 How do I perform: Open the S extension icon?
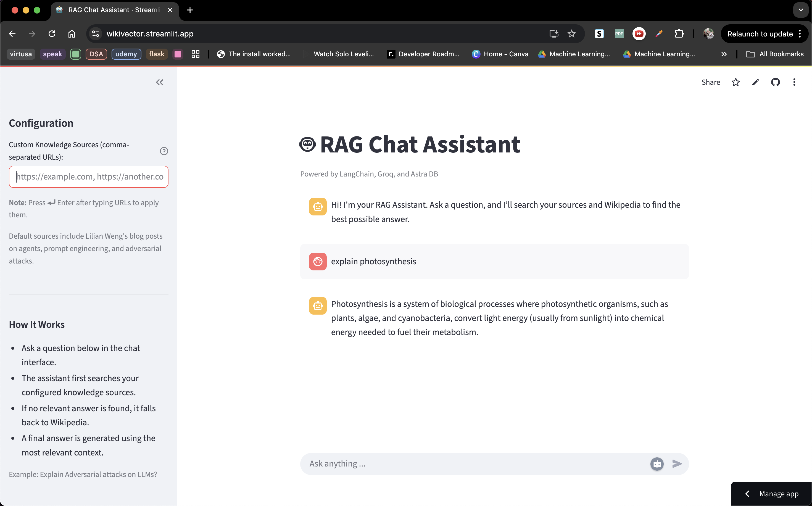[599, 34]
